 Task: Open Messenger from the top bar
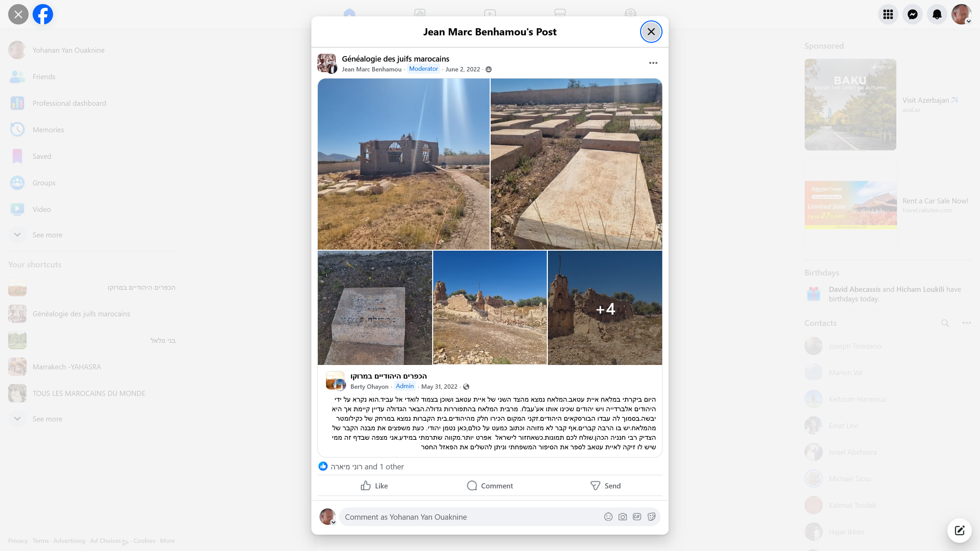913,14
